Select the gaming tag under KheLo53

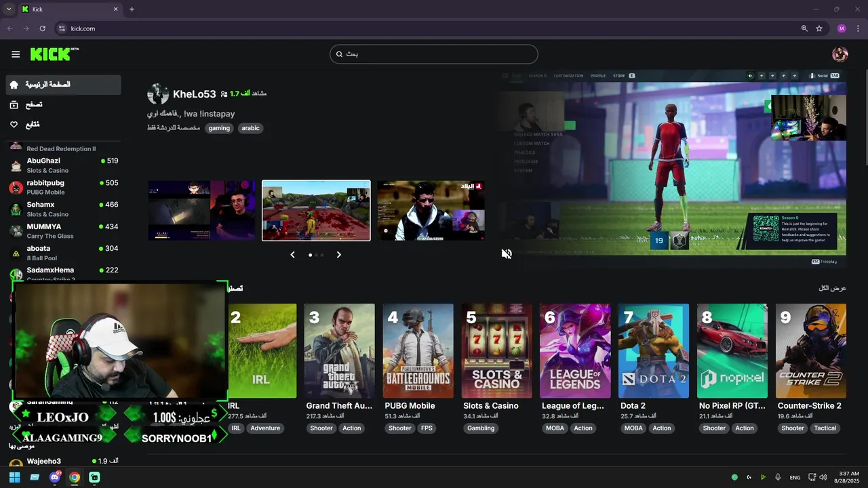click(219, 128)
